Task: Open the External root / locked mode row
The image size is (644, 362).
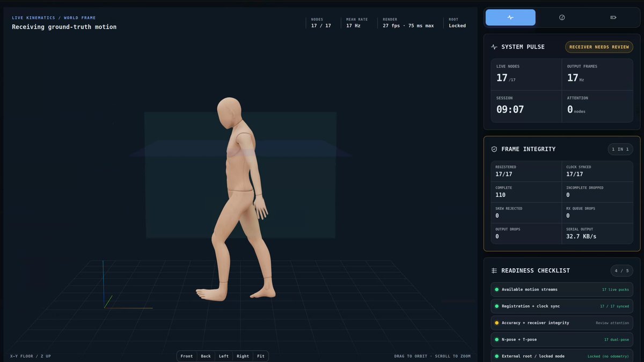Action: pyautogui.click(x=562, y=356)
